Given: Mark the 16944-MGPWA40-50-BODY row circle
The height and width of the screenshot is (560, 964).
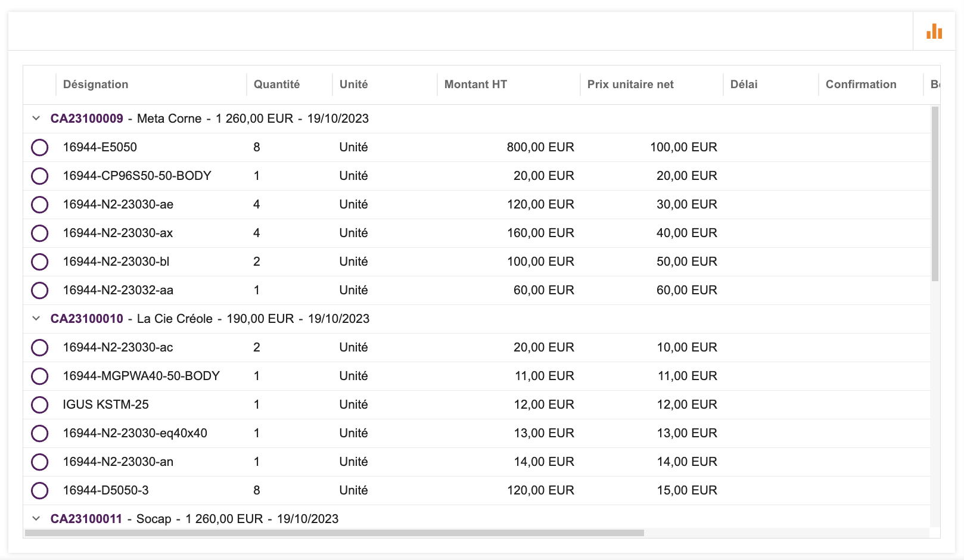Looking at the screenshot, I should (40, 376).
